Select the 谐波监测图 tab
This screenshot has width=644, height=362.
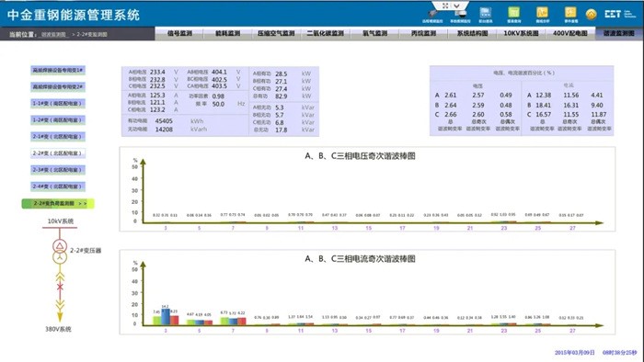(619, 33)
